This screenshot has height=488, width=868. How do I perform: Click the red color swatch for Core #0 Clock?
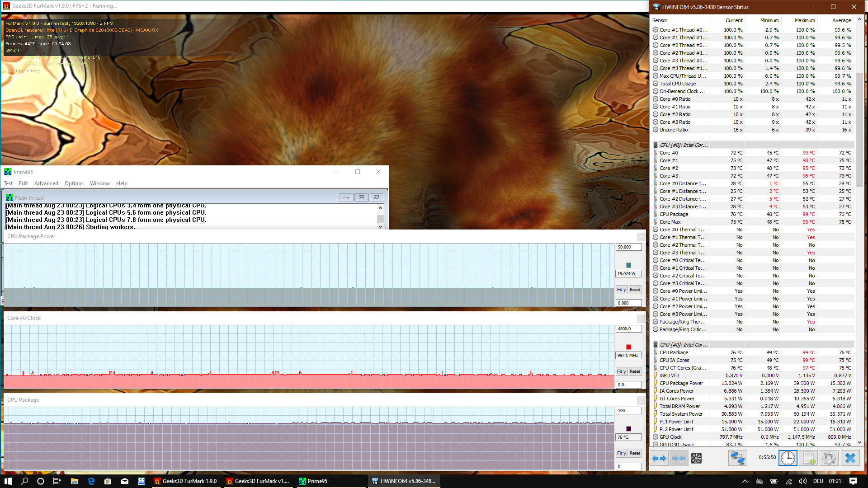[628, 347]
